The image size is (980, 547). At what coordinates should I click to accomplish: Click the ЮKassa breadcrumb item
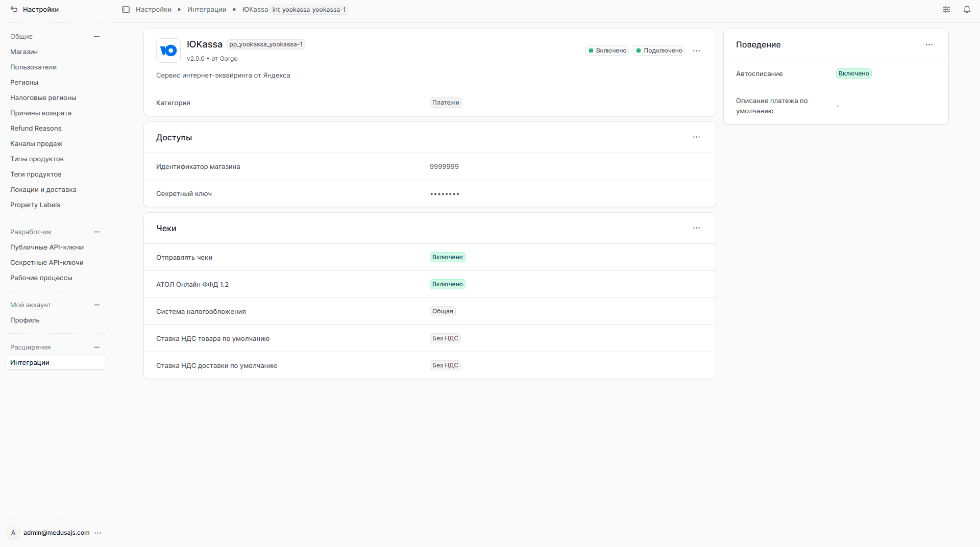(x=255, y=10)
